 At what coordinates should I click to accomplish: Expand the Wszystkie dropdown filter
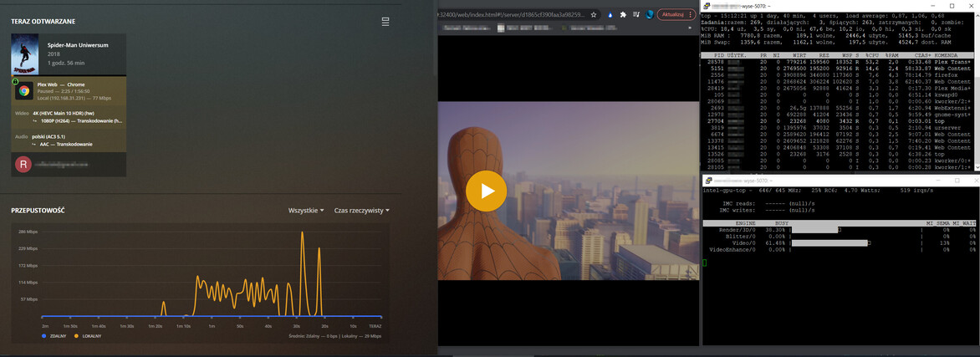point(305,211)
